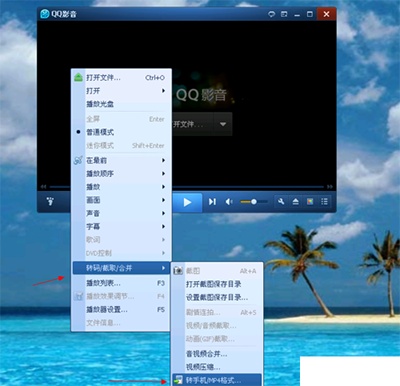
Task: Expand the 声音 submenu
Action: (x=121, y=213)
